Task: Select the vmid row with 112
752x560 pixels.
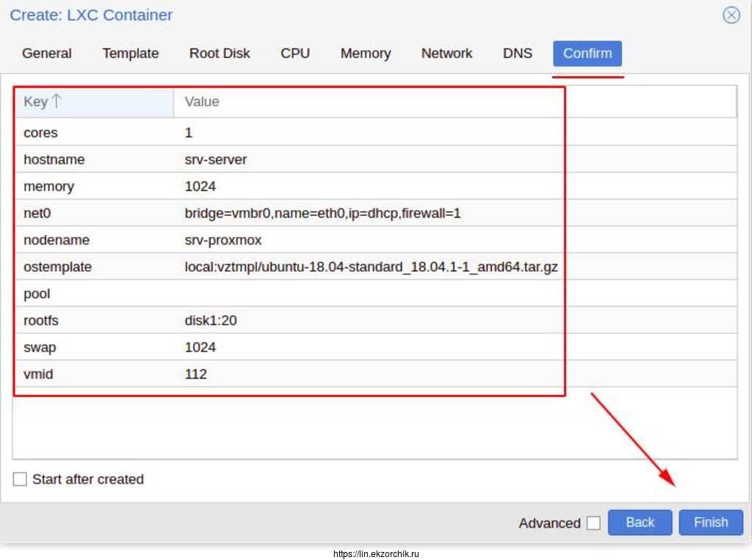Action: pyautogui.click(x=196, y=374)
